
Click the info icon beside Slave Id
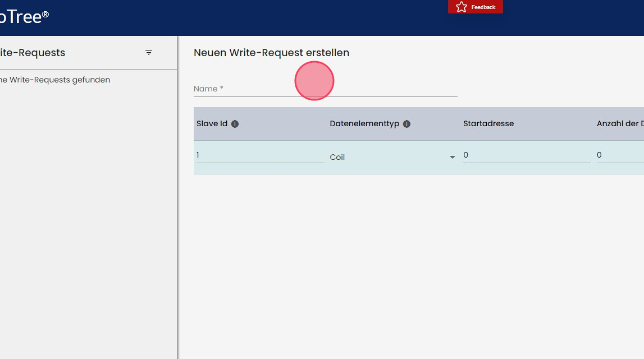coord(235,124)
